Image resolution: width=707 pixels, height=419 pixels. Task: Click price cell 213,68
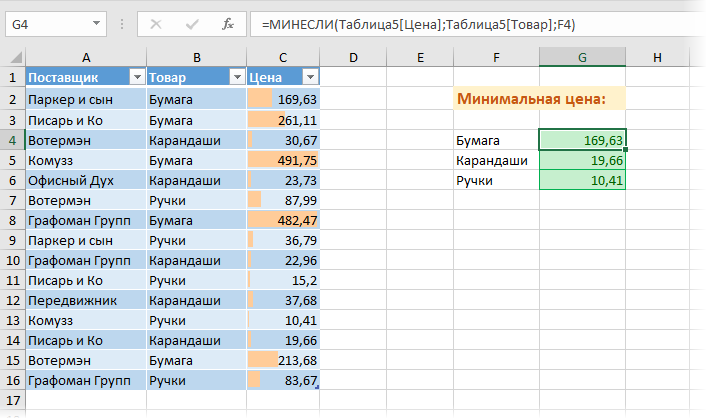point(283,360)
